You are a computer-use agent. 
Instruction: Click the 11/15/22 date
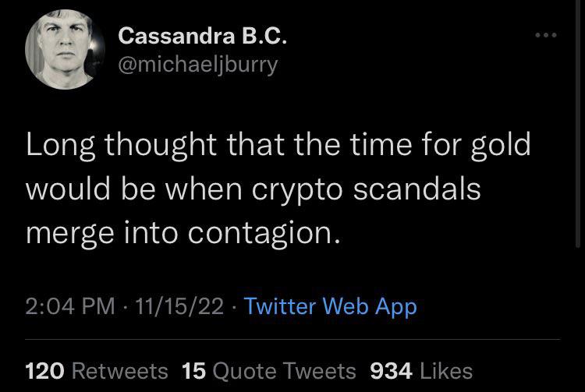[x=179, y=306]
